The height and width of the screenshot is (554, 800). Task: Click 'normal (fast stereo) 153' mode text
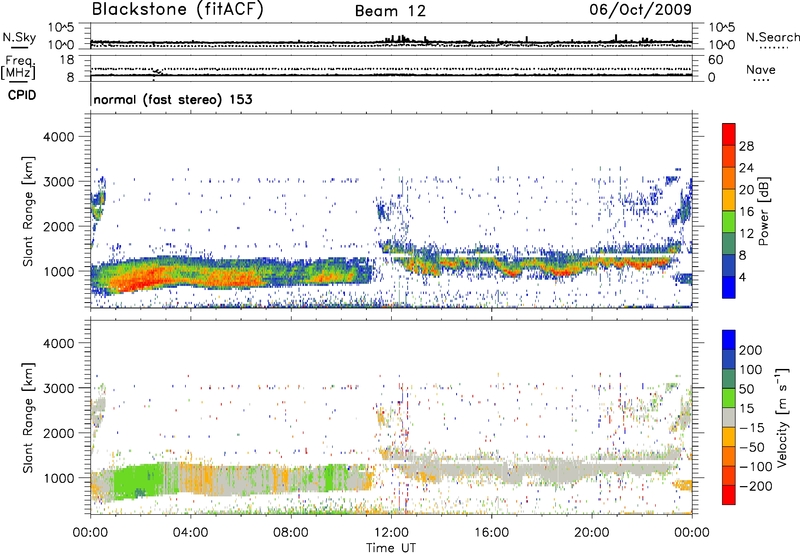[173, 100]
